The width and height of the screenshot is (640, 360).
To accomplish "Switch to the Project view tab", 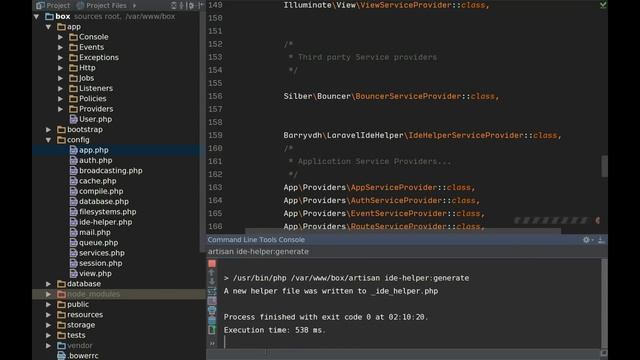I will (x=53, y=5).
